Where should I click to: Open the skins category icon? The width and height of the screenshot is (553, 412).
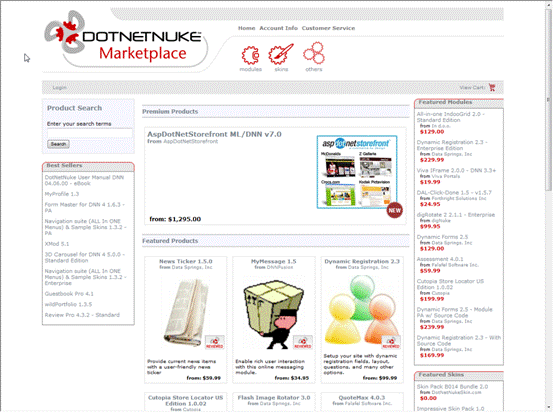pyautogui.click(x=281, y=54)
